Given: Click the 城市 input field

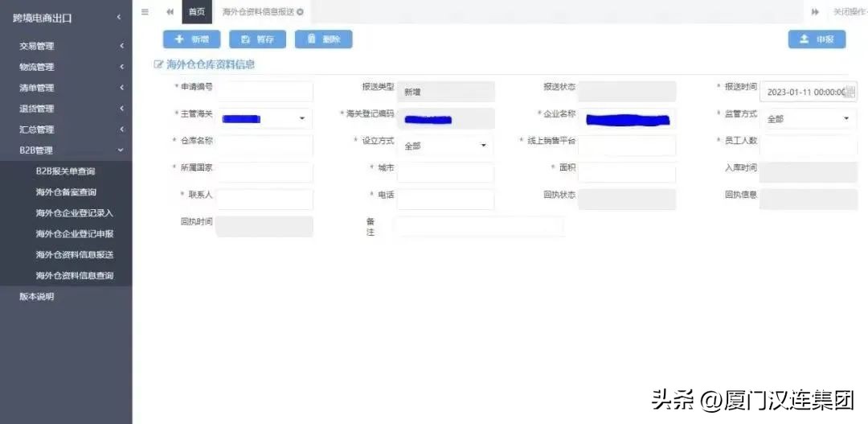Looking at the screenshot, I should point(445,172).
